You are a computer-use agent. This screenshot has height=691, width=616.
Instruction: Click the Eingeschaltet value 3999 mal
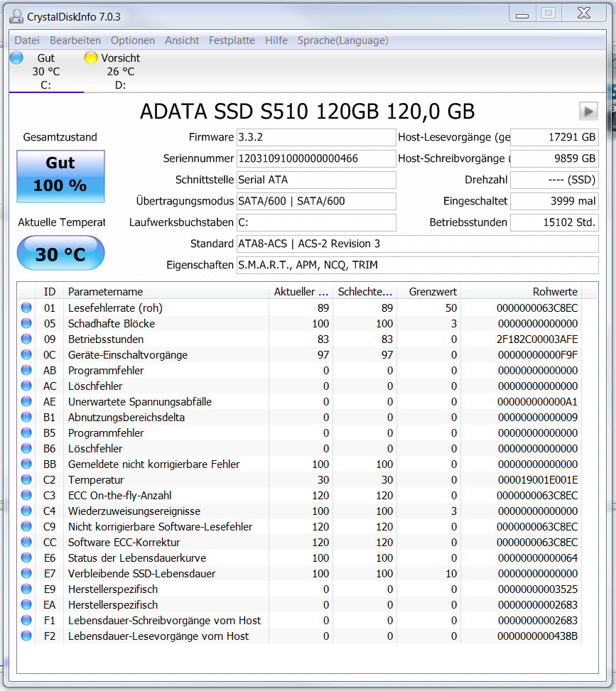click(x=554, y=202)
